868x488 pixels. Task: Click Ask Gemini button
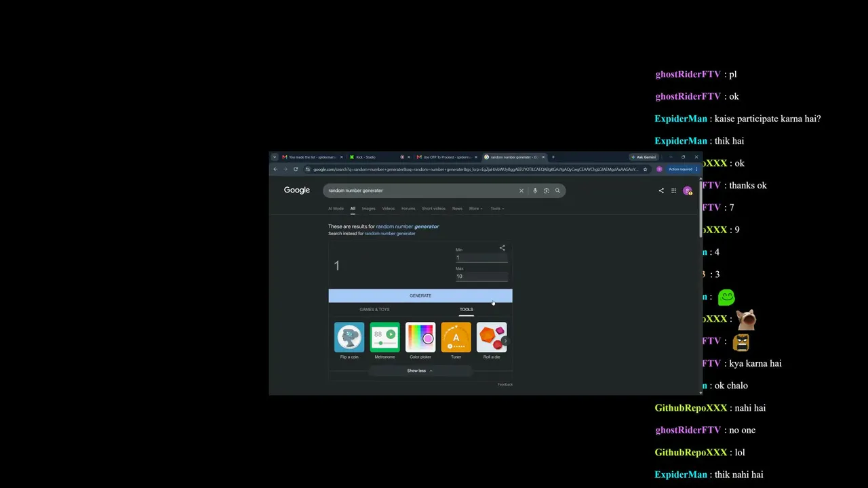click(x=644, y=157)
